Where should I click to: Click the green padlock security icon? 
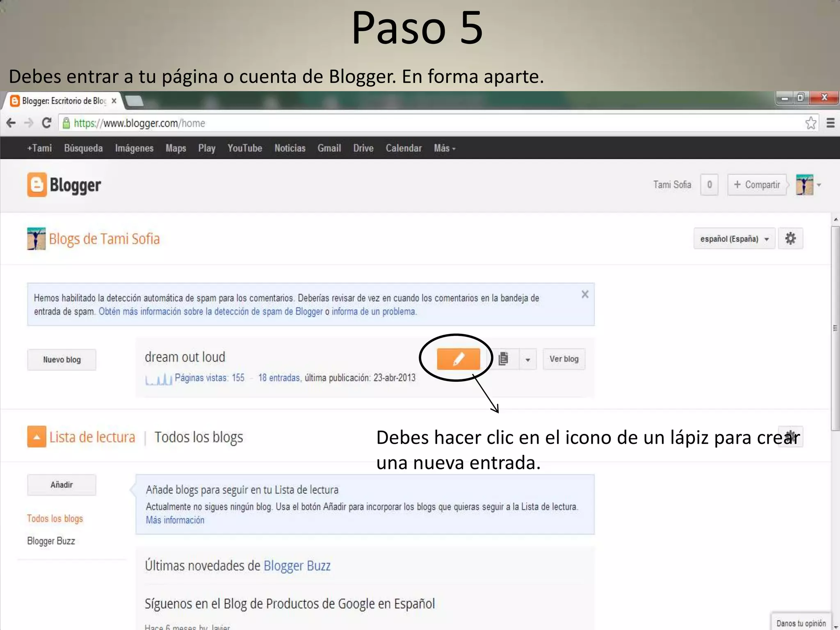pyautogui.click(x=66, y=123)
